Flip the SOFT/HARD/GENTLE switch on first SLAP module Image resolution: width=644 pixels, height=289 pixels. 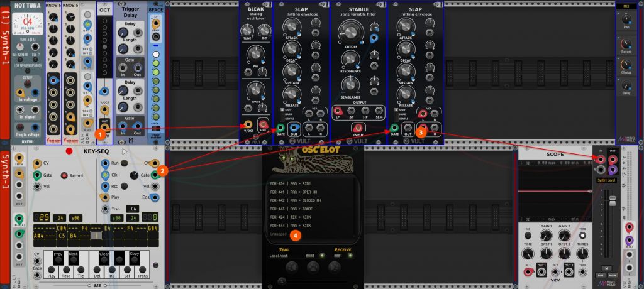tap(281, 114)
